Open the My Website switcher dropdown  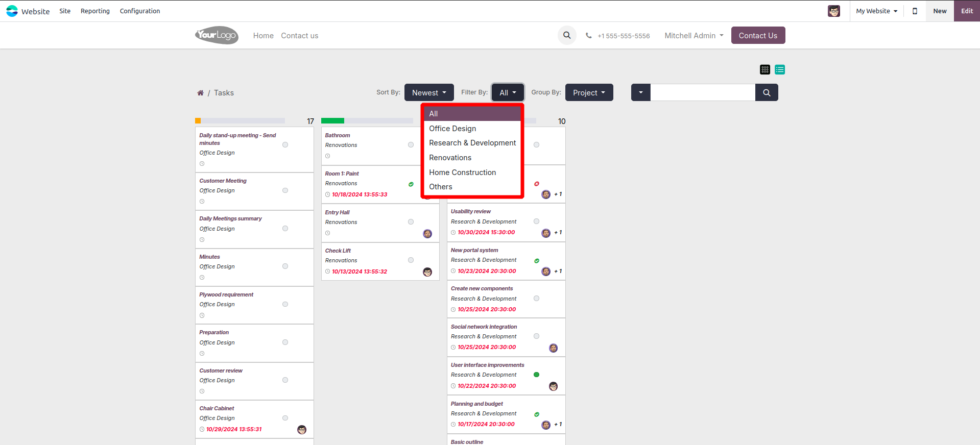click(x=876, y=11)
